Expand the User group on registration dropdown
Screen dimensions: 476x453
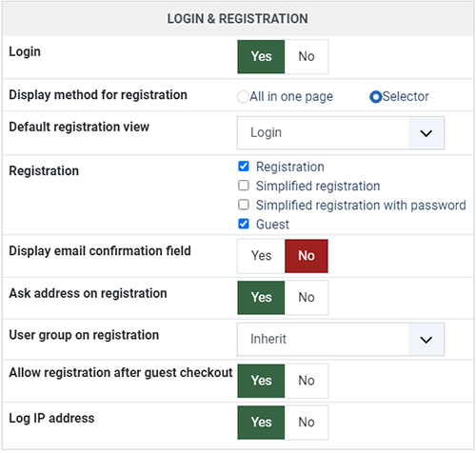click(x=341, y=340)
